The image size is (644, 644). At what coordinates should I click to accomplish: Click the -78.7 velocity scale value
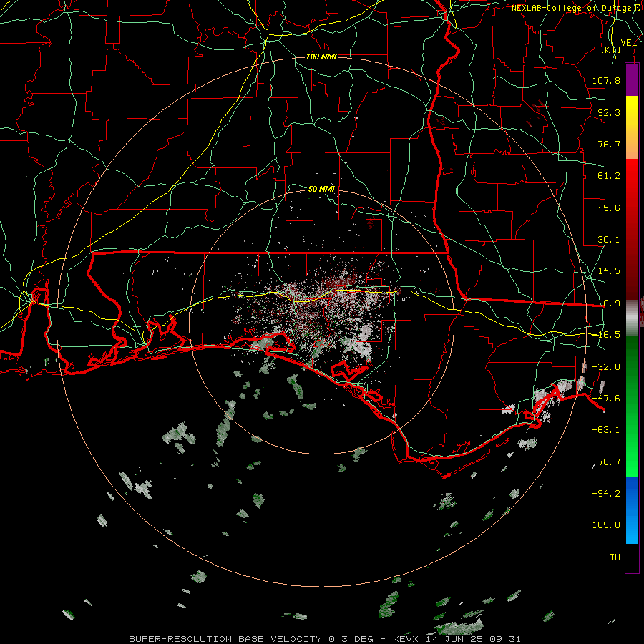[606, 462]
